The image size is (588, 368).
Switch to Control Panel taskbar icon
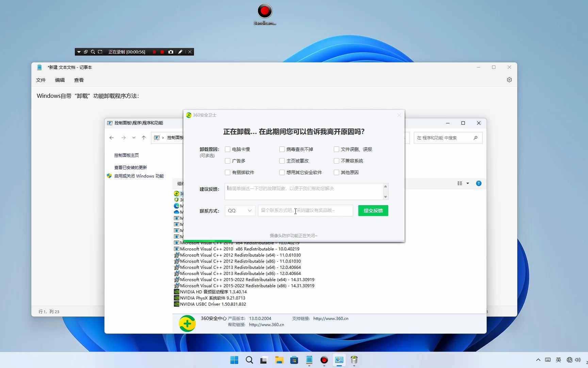pyautogui.click(x=339, y=360)
